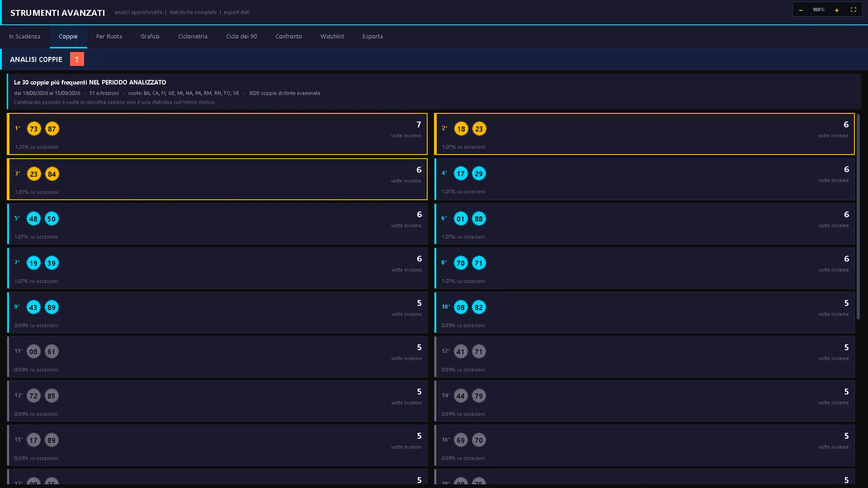Switch to the In Scadenza tab

coord(24,36)
